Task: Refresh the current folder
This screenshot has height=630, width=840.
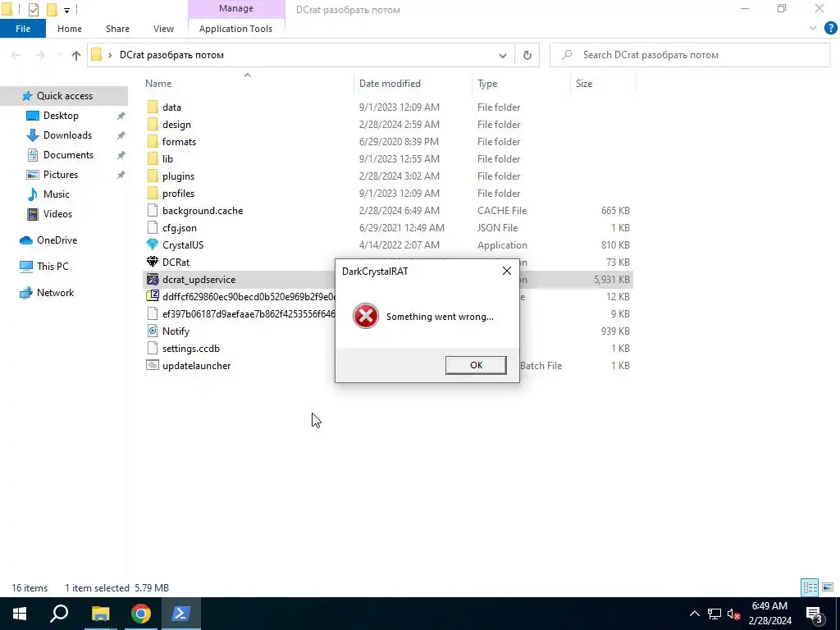Action: (527, 55)
